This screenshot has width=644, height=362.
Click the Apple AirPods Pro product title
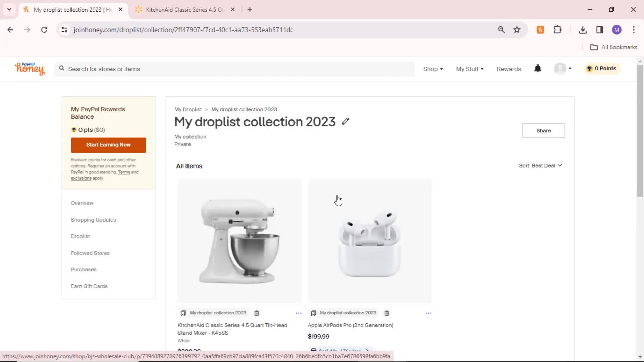pos(351,325)
